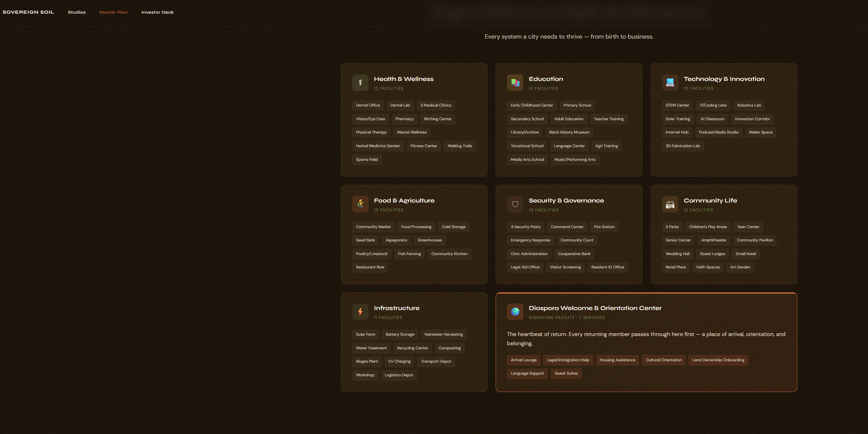Click the Rainwater Harvesting tag

click(x=443, y=335)
